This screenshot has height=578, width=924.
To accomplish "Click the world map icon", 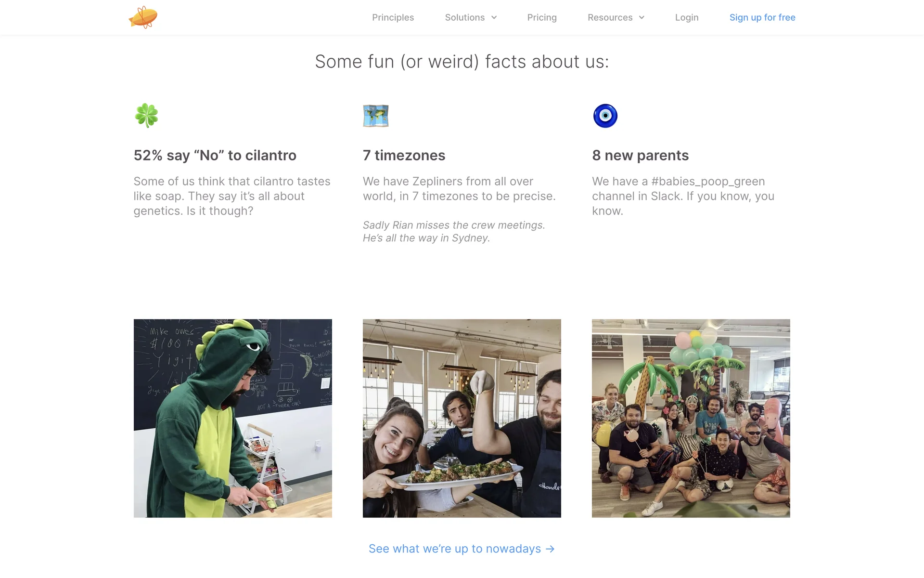I will coord(375,116).
